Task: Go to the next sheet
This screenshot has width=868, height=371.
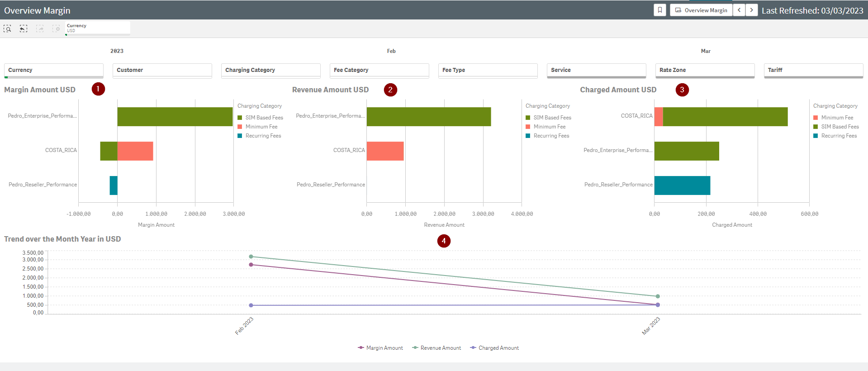Action: (x=752, y=10)
